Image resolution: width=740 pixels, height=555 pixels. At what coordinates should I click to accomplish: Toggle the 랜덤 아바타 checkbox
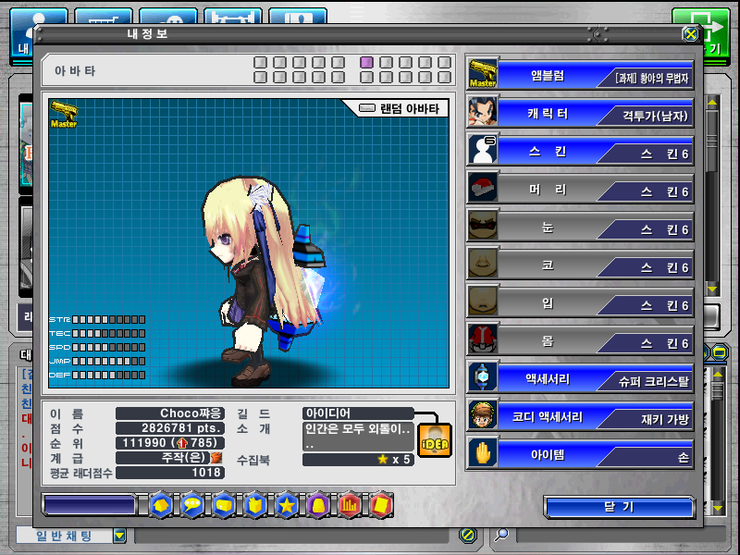(x=367, y=109)
